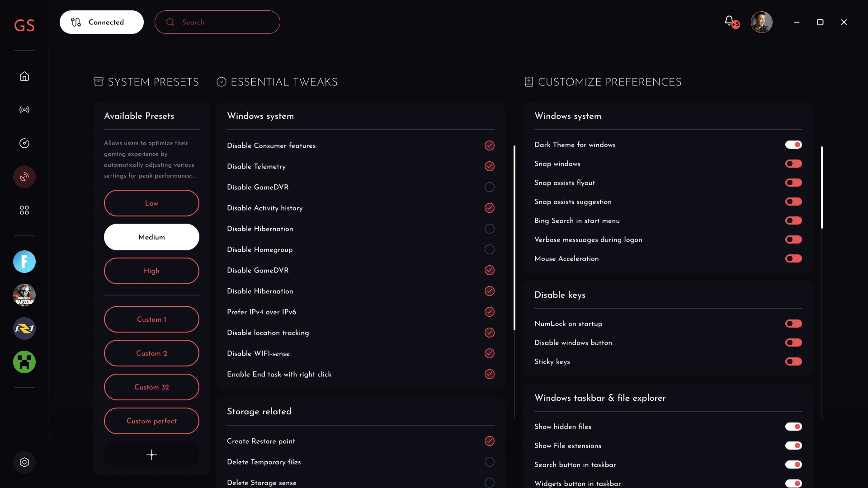
Task: Click the Connected status button
Action: pos(102,22)
